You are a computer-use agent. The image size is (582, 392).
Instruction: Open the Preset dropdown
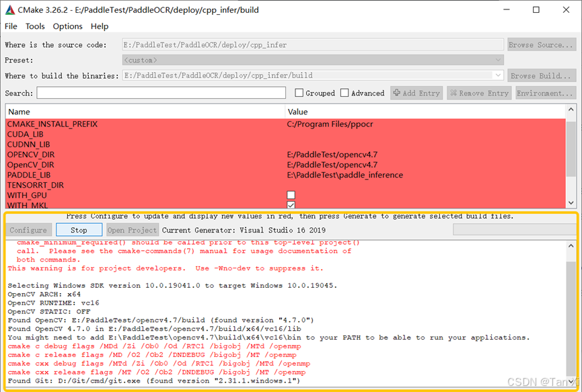coord(313,60)
